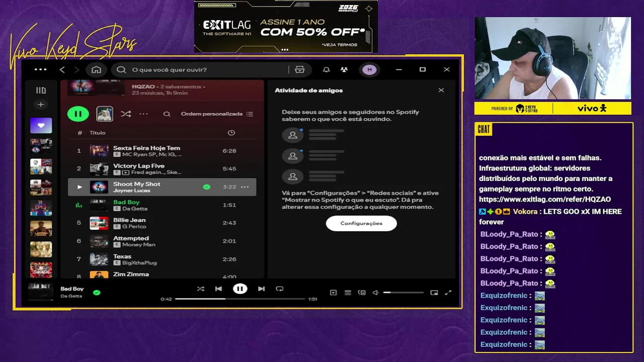Enter full screen player icon
This screenshot has height=362, width=644.
(x=448, y=293)
